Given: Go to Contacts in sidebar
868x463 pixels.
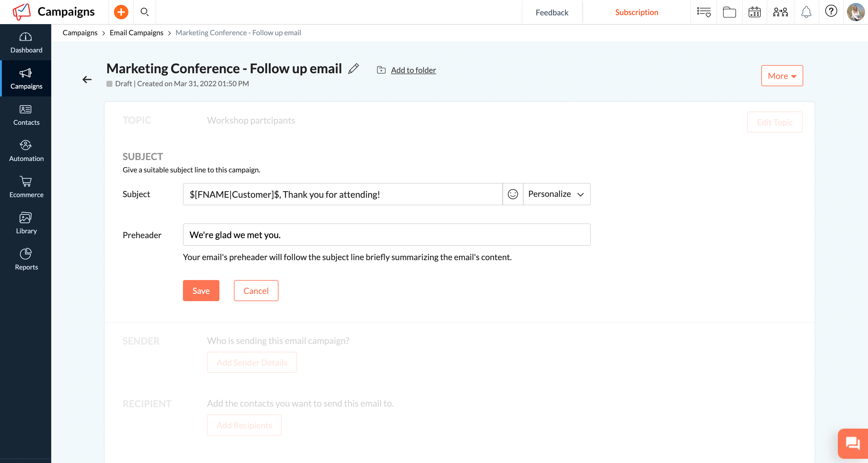Looking at the screenshot, I should click(26, 115).
